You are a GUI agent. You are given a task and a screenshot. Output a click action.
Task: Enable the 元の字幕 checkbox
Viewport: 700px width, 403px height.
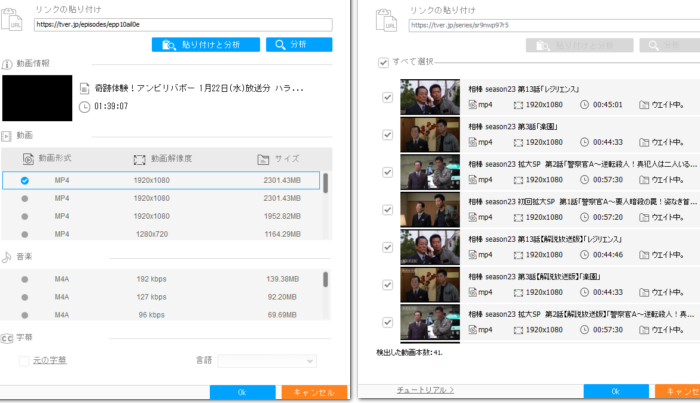tap(25, 360)
